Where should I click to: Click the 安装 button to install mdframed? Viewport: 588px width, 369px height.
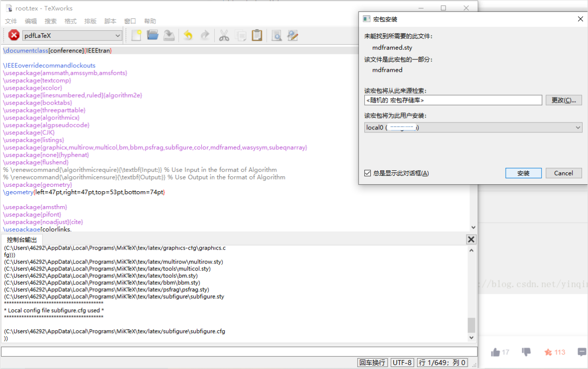click(523, 173)
